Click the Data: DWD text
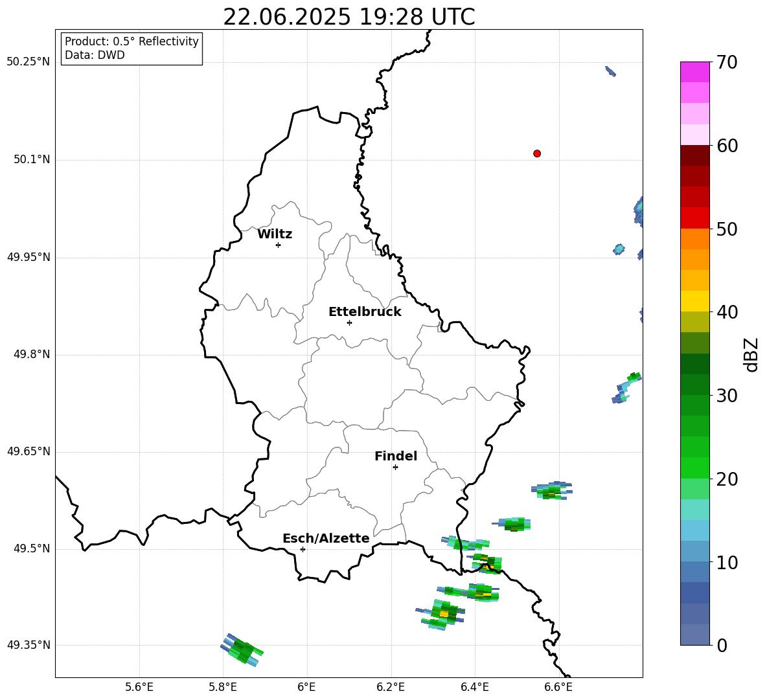 pyautogui.click(x=95, y=55)
